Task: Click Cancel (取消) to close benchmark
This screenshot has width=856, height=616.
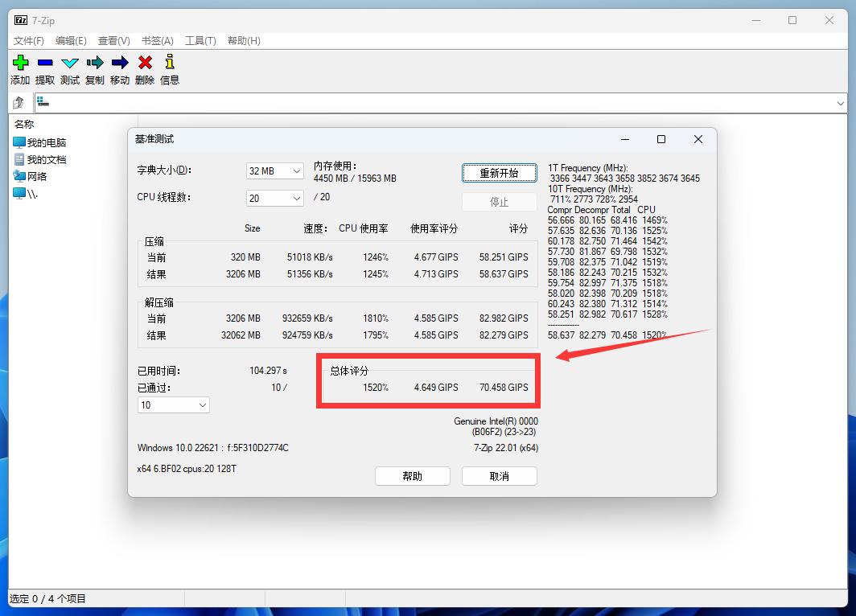Action: 499,475
